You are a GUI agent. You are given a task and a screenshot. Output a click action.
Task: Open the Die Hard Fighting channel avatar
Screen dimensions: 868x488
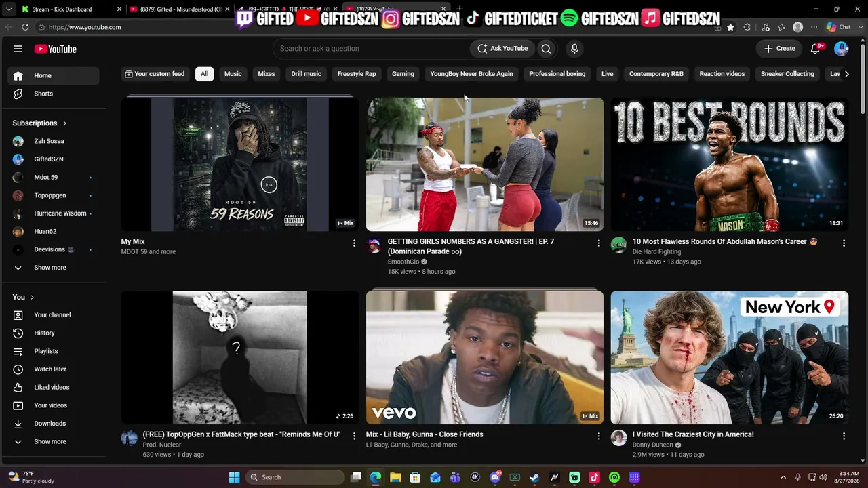tap(618, 245)
